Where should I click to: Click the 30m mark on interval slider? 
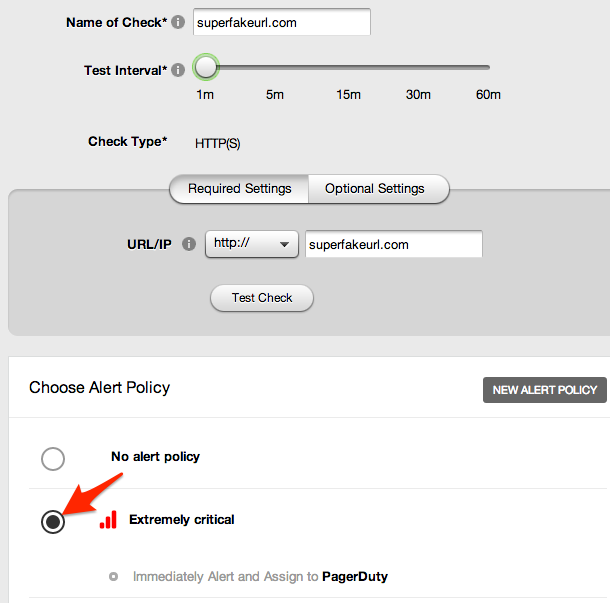418,68
